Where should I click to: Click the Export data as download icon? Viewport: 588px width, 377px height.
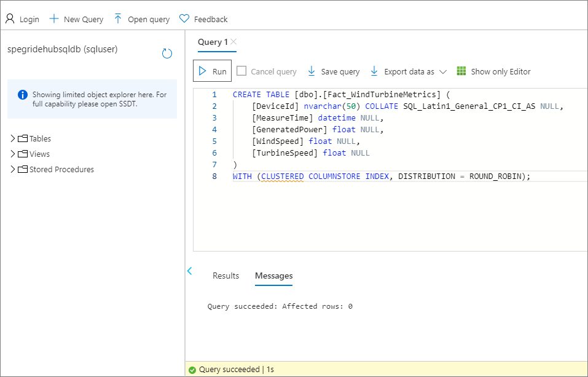tap(374, 71)
